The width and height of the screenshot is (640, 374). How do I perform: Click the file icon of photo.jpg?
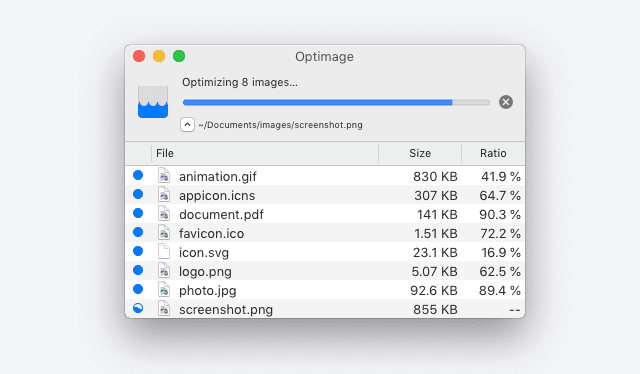[x=164, y=289]
